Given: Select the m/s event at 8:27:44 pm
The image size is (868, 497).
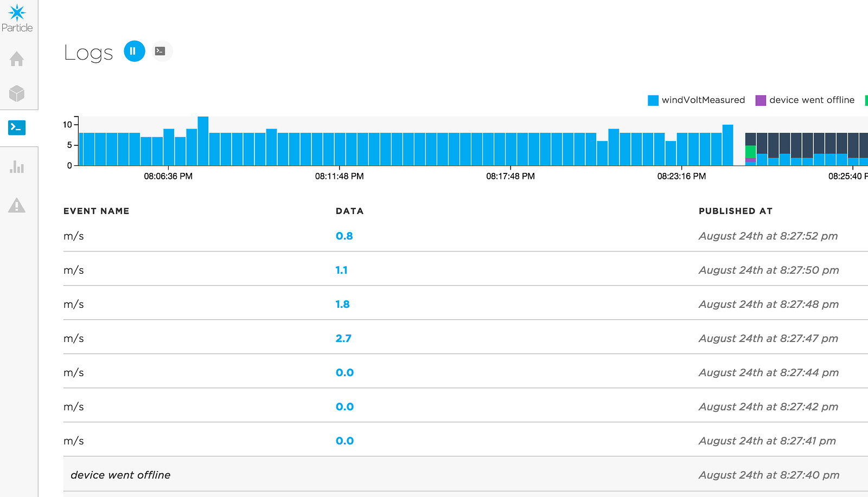Looking at the screenshot, I should pyautogui.click(x=465, y=372).
